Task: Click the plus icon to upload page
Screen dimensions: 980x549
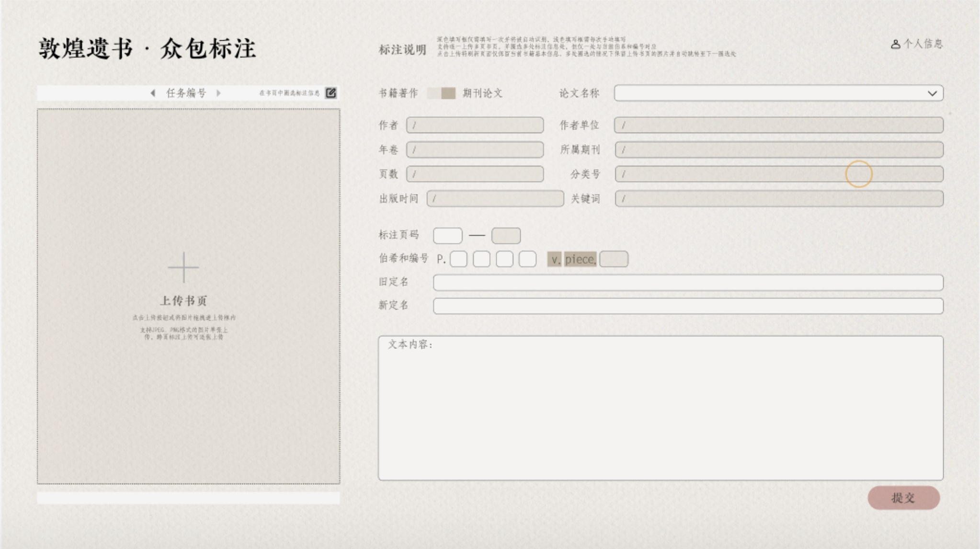Action: 183,267
